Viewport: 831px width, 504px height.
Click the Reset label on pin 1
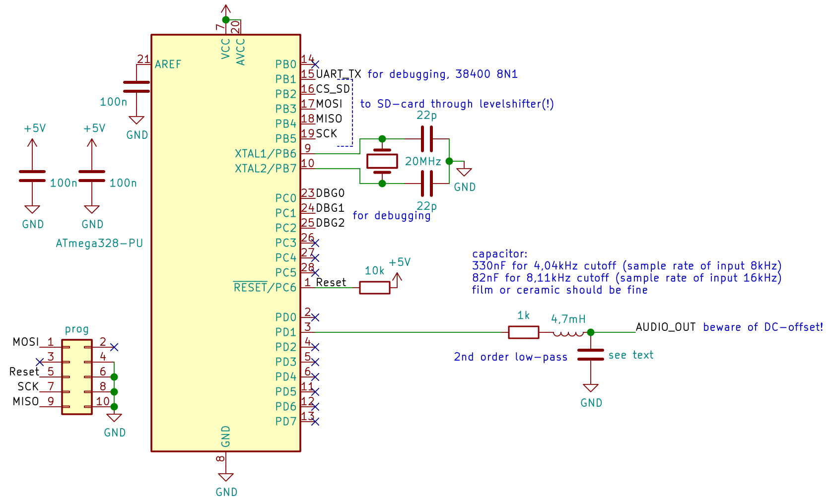(331, 283)
